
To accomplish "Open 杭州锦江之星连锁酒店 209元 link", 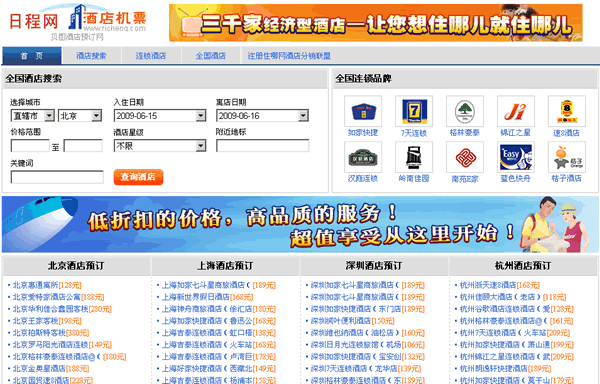I will click(x=517, y=356).
